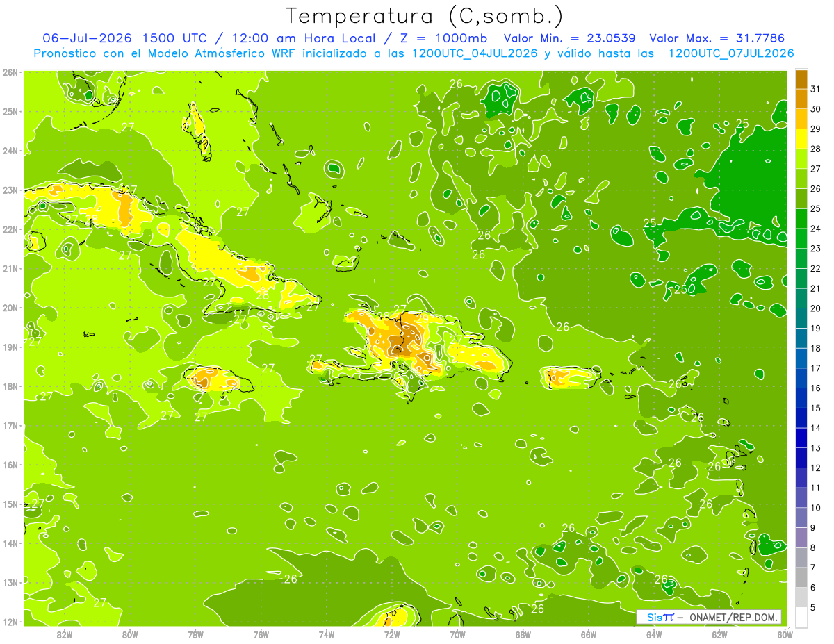The image size is (834, 644).
Task: Click the '16N' latitude axis label
Action: [x=10, y=465]
